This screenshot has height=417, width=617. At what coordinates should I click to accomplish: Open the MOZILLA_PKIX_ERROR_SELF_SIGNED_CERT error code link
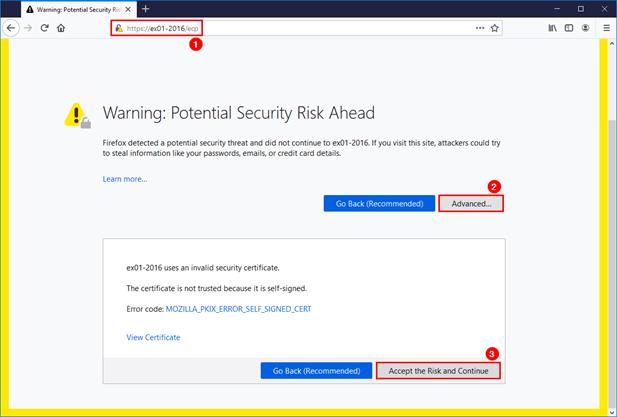coord(238,309)
